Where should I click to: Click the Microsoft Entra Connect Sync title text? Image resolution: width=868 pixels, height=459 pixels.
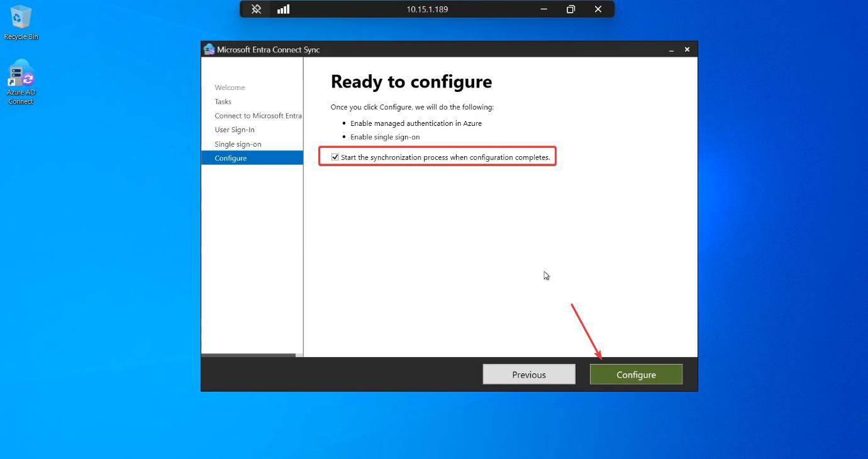(269, 50)
